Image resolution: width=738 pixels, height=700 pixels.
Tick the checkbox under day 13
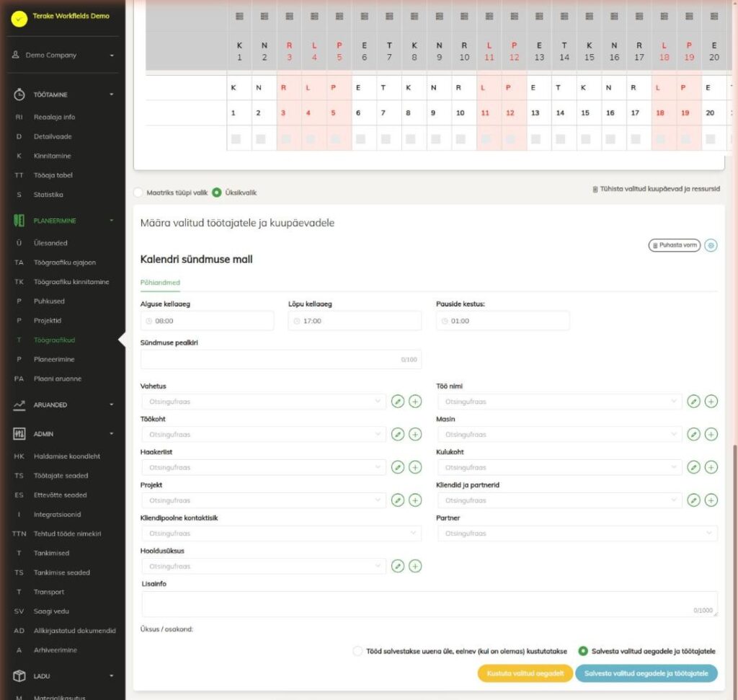coord(535,139)
